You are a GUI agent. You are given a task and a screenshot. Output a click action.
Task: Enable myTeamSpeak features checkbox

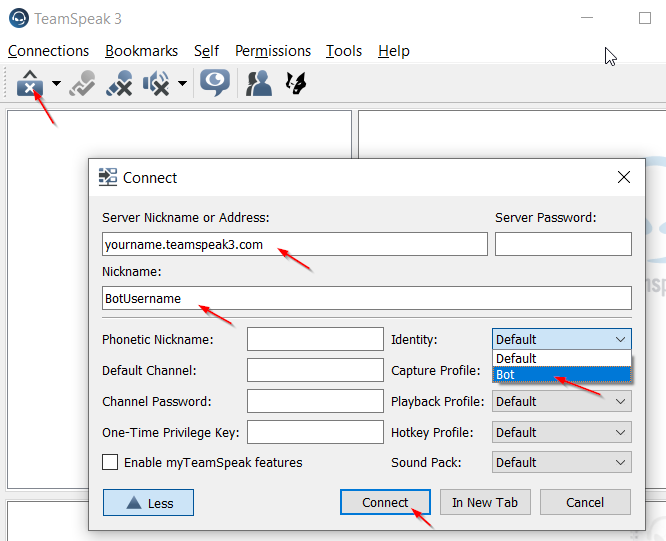(x=110, y=462)
